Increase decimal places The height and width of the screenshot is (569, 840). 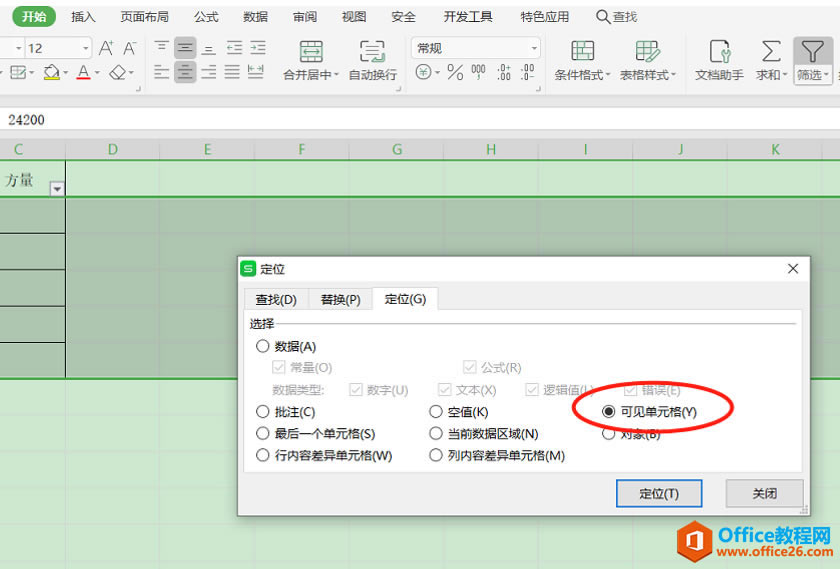click(x=504, y=72)
